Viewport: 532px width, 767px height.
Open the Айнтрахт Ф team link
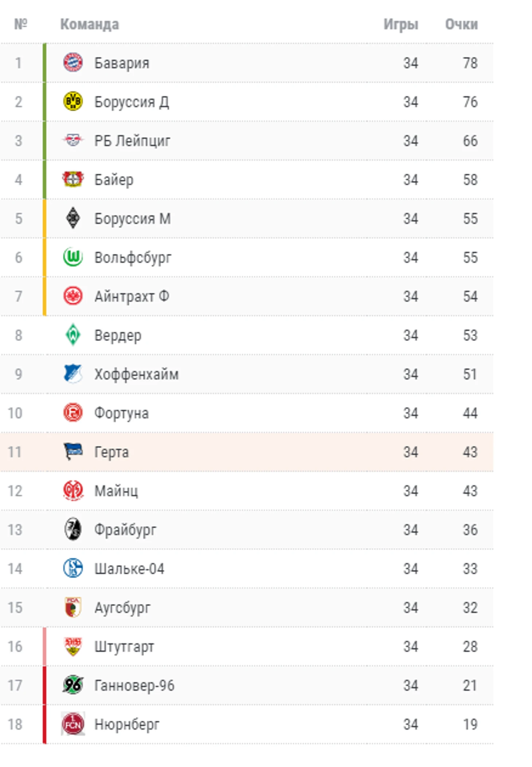point(132,296)
